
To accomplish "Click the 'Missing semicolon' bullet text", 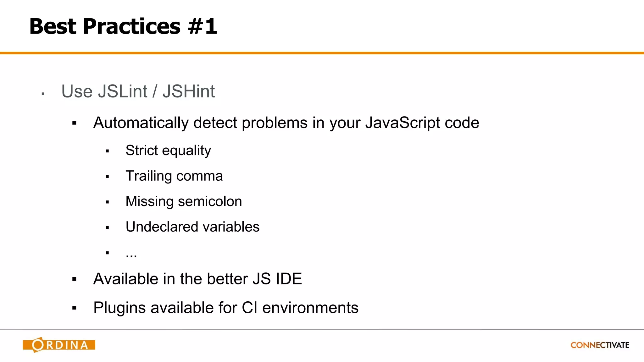I will pyautogui.click(x=184, y=201).
